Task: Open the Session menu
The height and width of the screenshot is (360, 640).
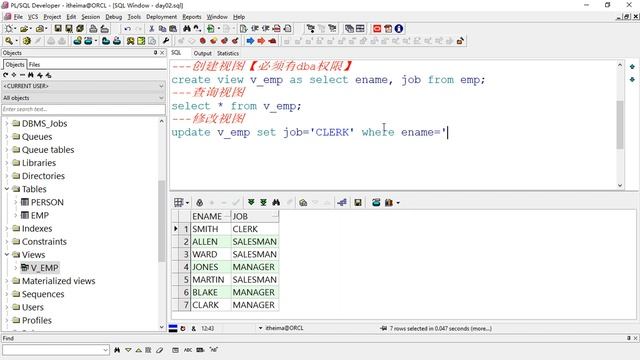Action: point(91,17)
